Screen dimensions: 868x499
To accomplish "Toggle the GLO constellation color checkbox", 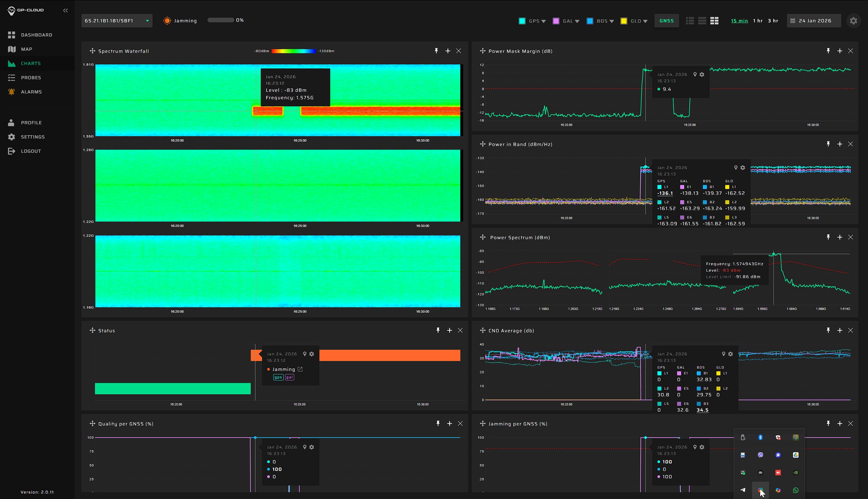I will pyautogui.click(x=624, y=21).
